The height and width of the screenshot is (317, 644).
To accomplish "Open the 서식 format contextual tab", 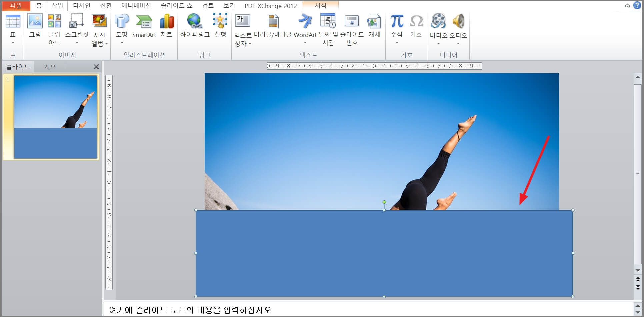I will tap(320, 5).
